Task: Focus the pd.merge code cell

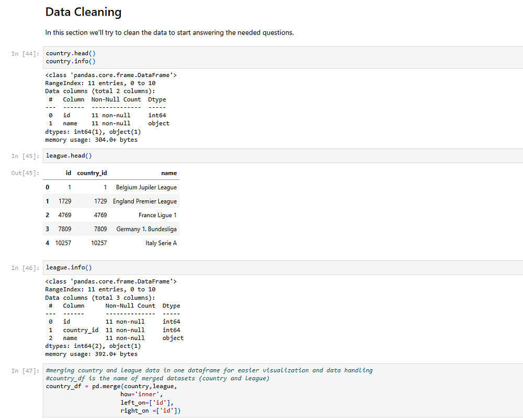Action: click(x=282, y=390)
